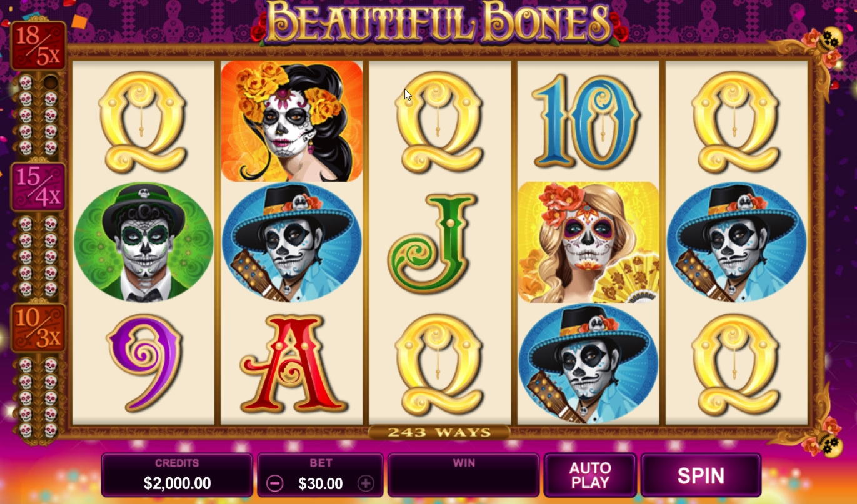Click the CREDITS balance display
The image size is (857, 504).
[177, 475]
